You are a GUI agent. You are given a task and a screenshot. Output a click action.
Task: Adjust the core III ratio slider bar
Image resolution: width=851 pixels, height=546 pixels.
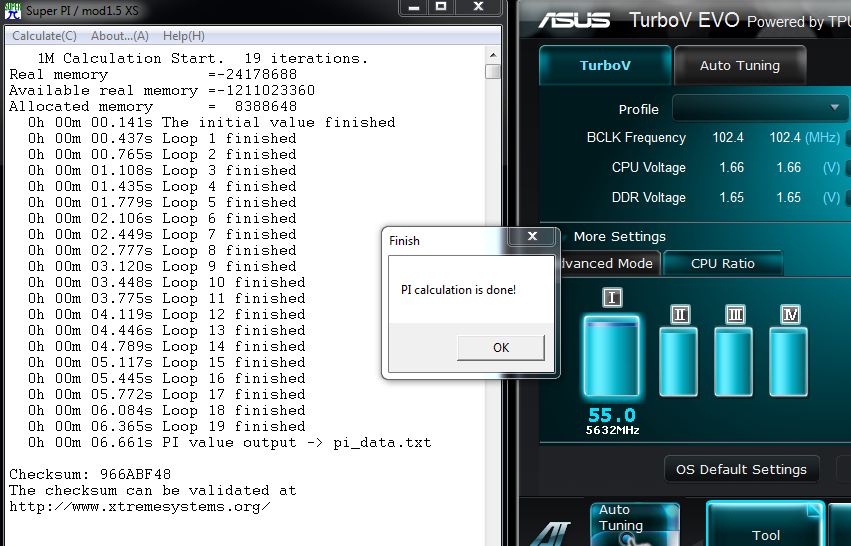coord(733,361)
